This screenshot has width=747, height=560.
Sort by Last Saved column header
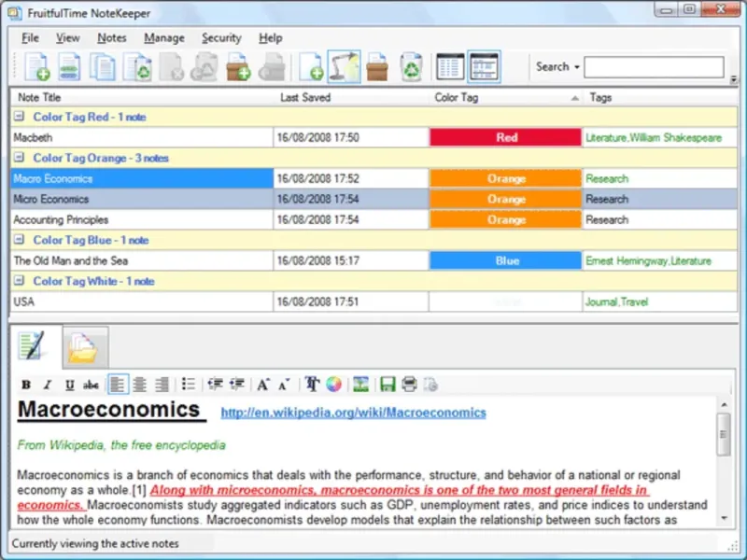tap(305, 97)
